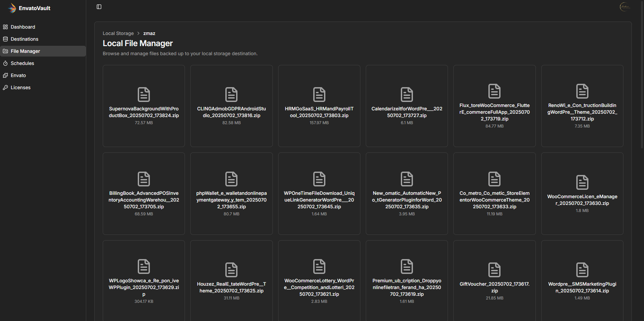Click file icon of WooCommerceLicen_eManager zip
Image resolution: width=644 pixels, height=321 pixels.
pyautogui.click(x=582, y=182)
